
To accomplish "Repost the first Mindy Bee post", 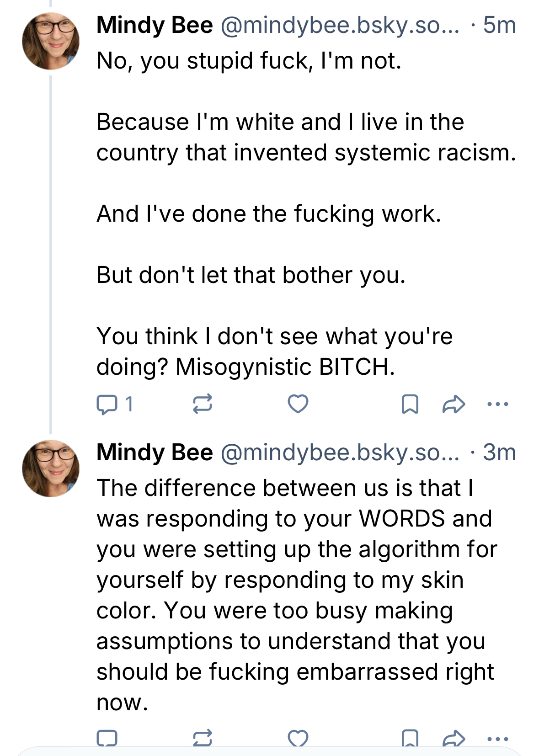I will [202, 404].
